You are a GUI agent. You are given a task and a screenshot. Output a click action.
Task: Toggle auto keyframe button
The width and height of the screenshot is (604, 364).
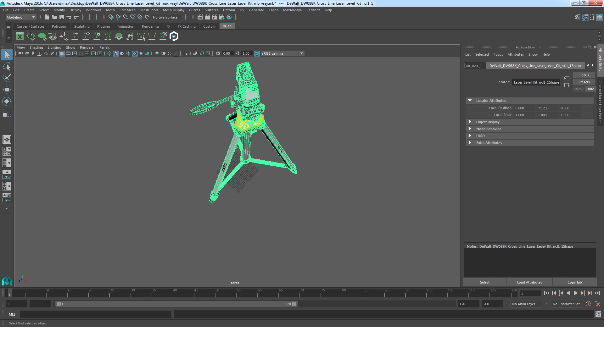tap(588, 304)
